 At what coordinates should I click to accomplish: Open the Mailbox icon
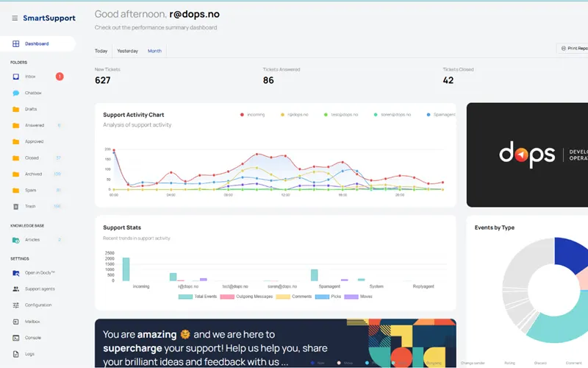coord(15,322)
